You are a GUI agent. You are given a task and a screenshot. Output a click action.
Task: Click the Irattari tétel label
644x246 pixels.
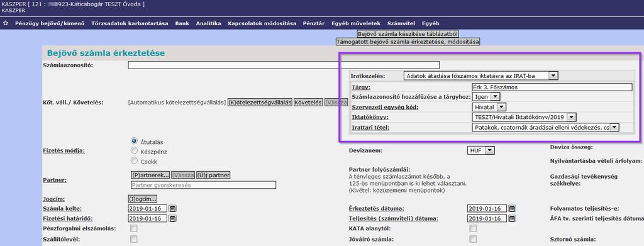point(371,128)
